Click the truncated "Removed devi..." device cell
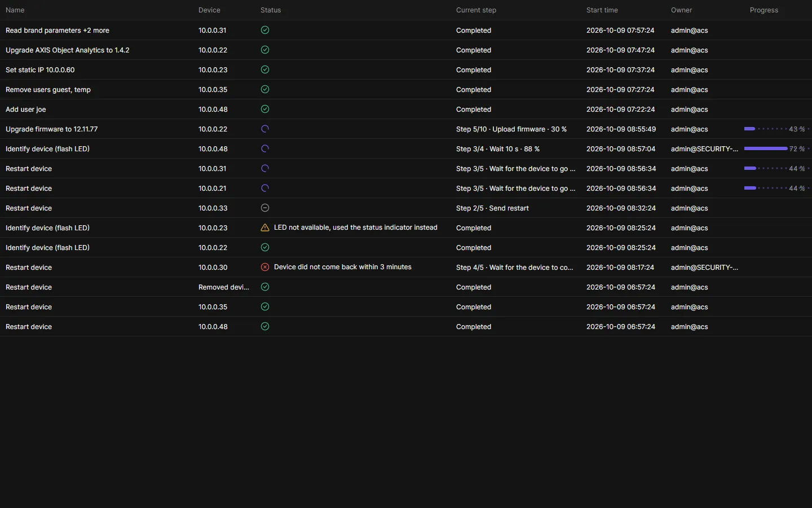812x508 pixels. click(x=224, y=287)
